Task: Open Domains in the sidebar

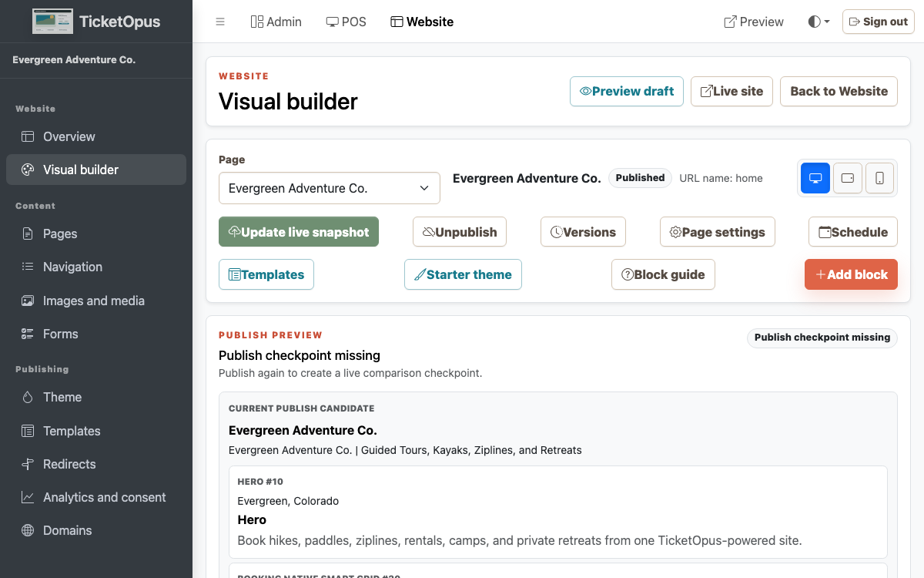Action: [x=96, y=530]
